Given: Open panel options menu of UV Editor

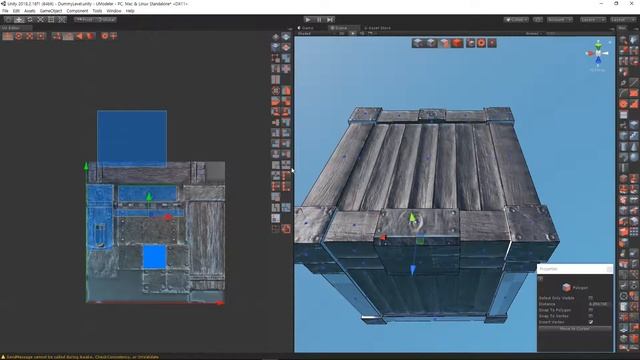Looking at the screenshot, I should click(x=289, y=29).
